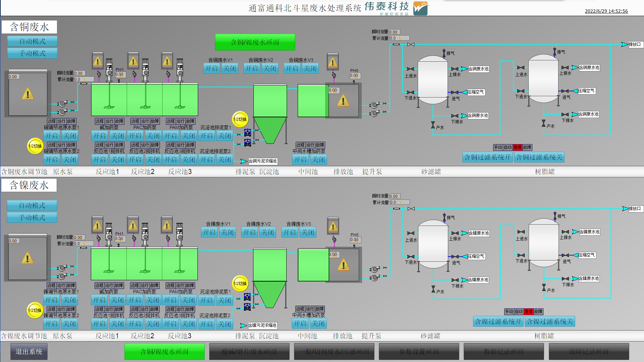Click the Weitai Technology logo
Image resolution: width=644 pixels, height=362 pixels.
(420, 8)
